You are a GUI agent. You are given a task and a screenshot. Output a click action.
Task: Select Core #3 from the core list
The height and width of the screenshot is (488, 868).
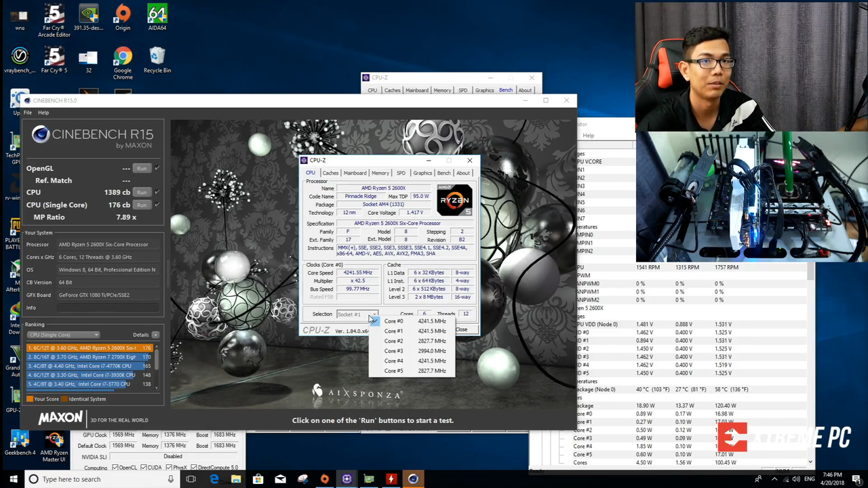coord(393,350)
